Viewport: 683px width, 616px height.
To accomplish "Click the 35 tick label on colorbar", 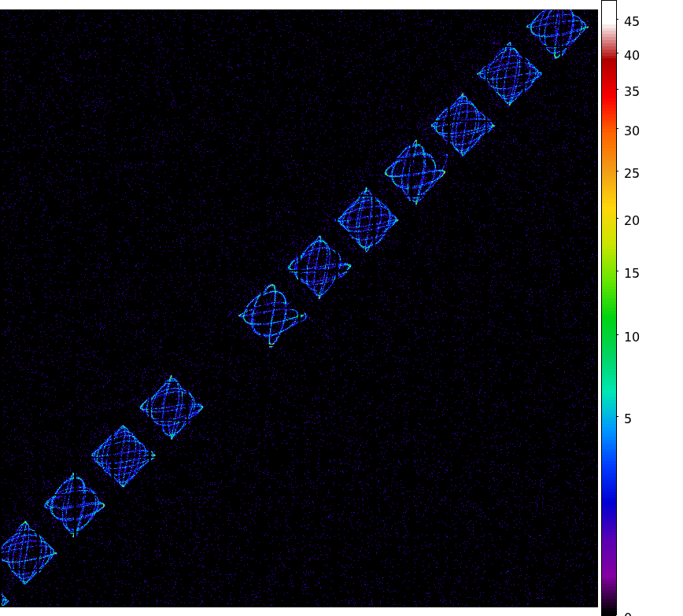I will tap(631, 91).
